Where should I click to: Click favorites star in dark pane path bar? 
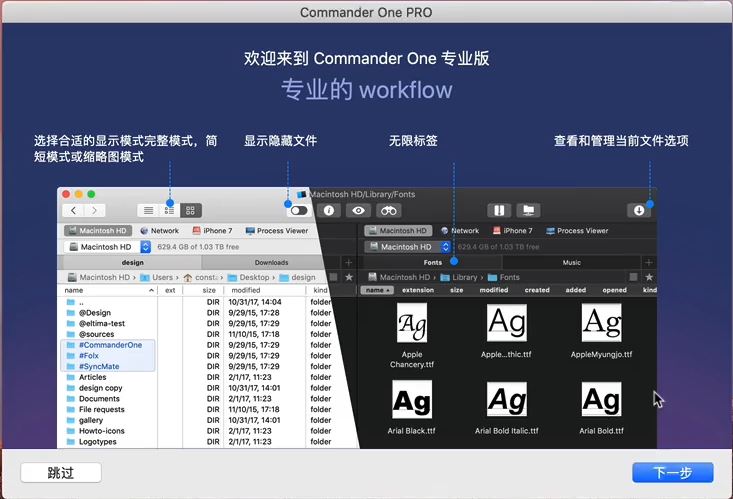(649, 277)
